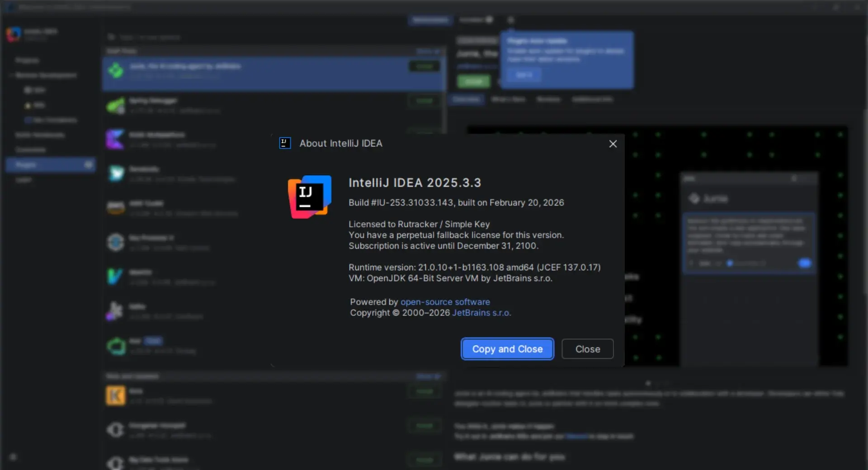Open the open-source software link
Screen dimensions: 868x470
coord(445,302)
